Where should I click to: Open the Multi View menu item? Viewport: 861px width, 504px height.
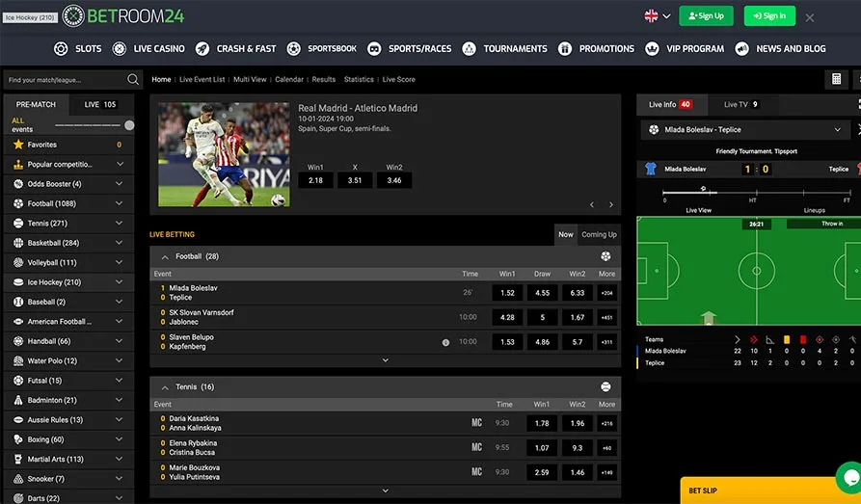[x=250, y=80]
